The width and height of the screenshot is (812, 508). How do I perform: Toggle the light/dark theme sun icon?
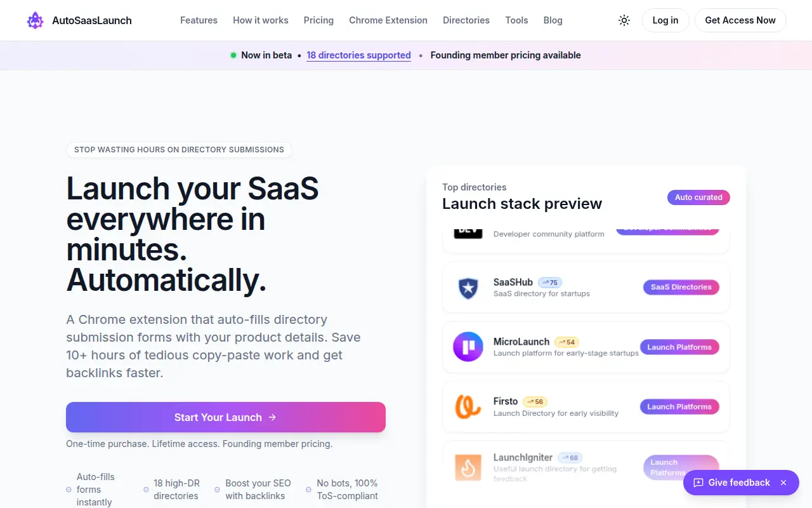[x=624, y=20]
